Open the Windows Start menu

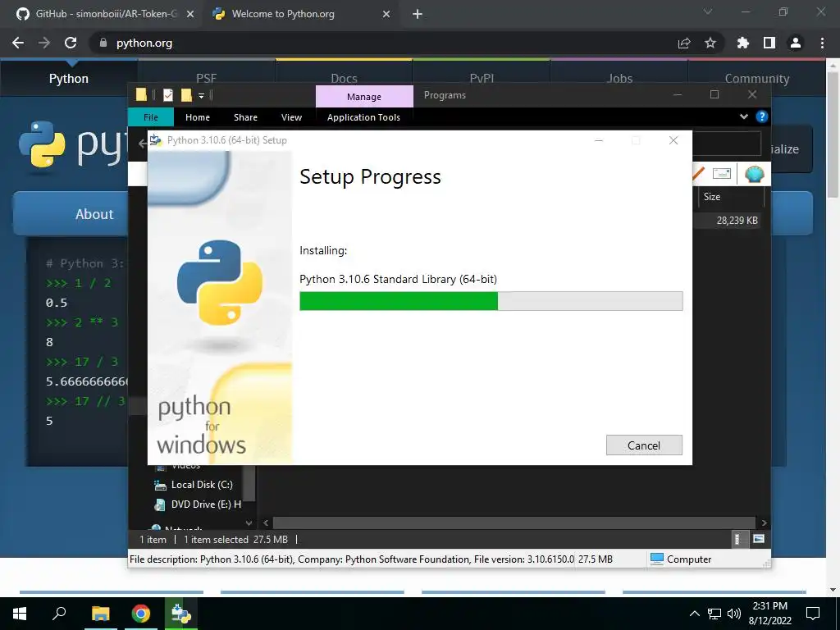(20, 614)
